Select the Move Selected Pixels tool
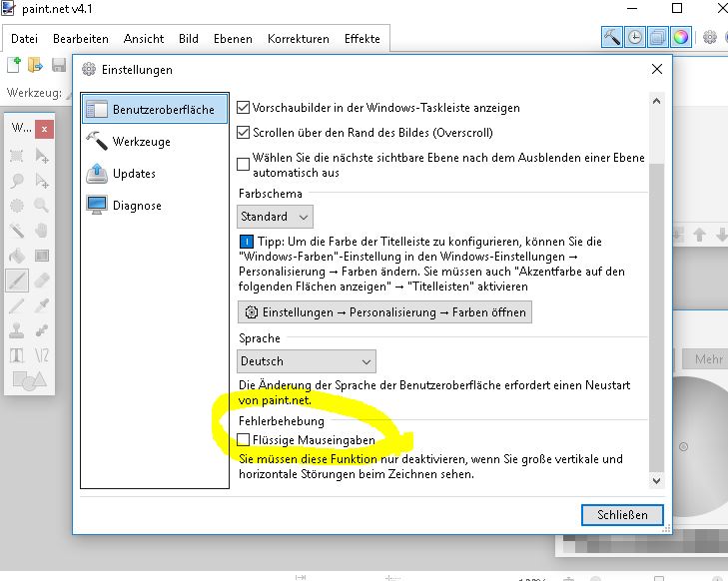 tap(42, 156)
